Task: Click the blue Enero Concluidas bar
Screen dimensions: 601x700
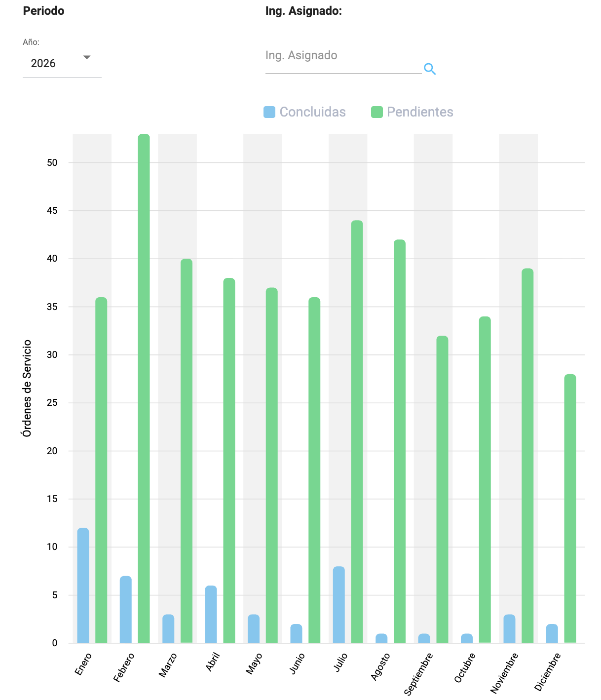Action: (x=83, y=585)
